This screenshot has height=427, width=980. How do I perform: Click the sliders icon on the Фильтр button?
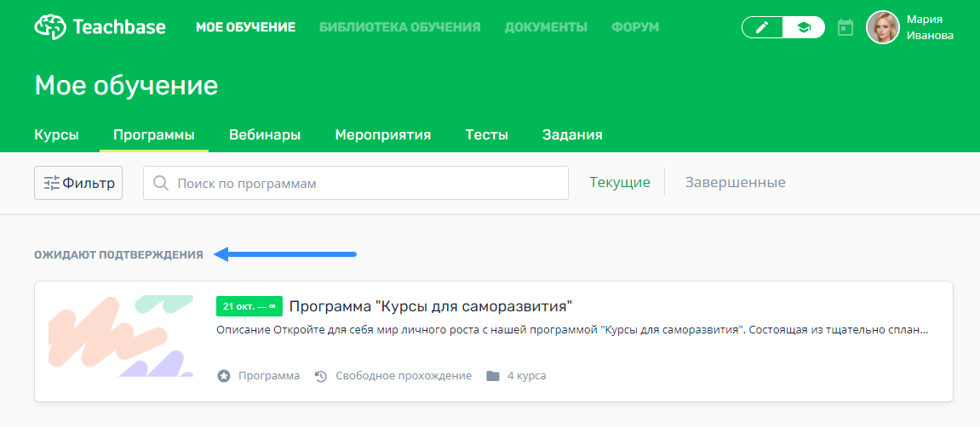[x=51, y=183]
